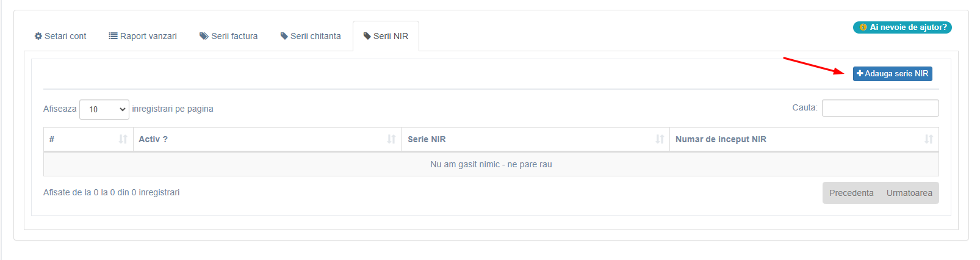Switch to the Raport vanzari tab
The width and height of the screenshot is (980, 260).
pos(143,36)
